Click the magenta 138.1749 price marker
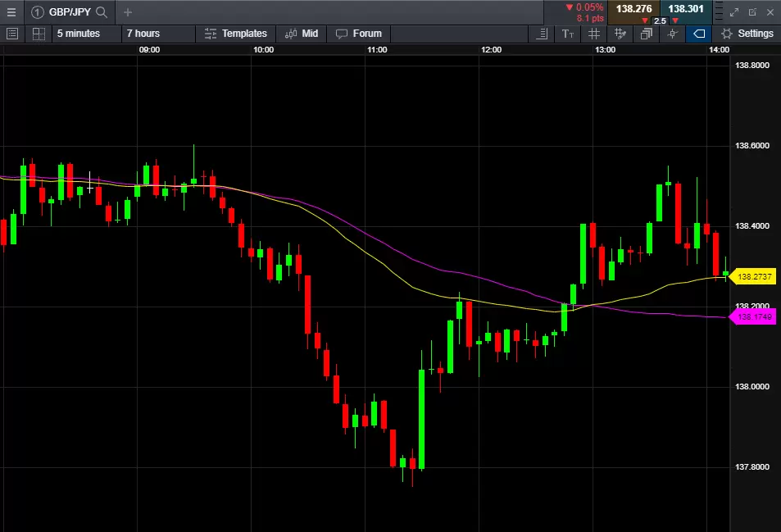The width and height of the screenshot is (781, 532). coord(754,316)
